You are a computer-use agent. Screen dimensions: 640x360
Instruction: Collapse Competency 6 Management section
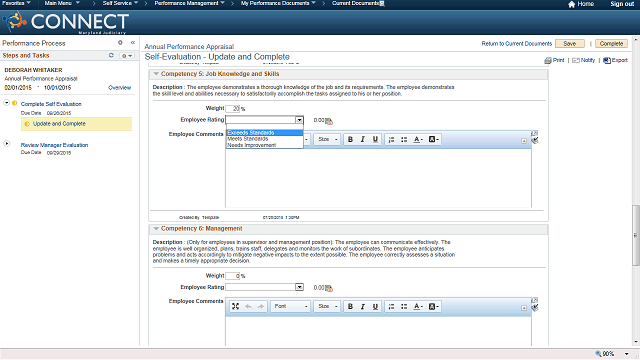pyautogui.click(x=156, y=229)
